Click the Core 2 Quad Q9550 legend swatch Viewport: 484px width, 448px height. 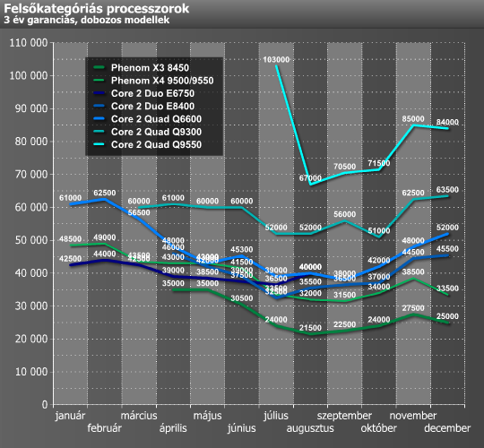(99, 144)
